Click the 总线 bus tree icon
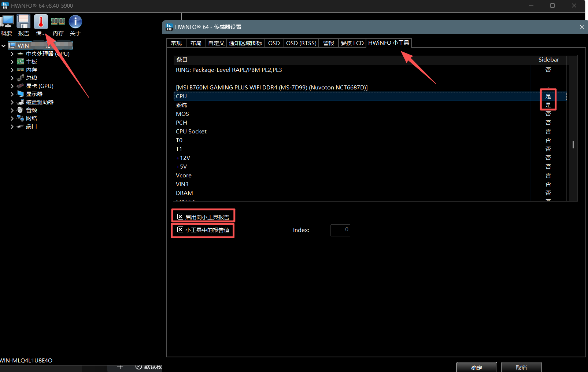 21,78
